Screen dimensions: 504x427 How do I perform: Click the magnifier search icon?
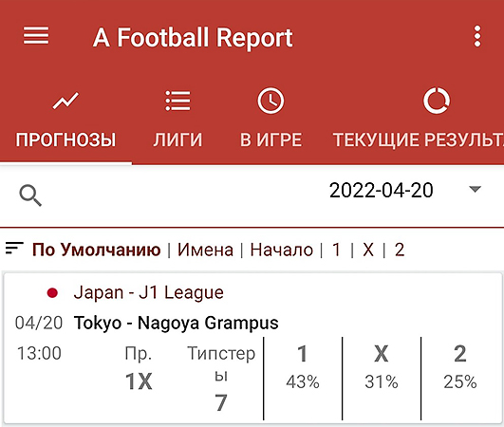coord(30,195)
